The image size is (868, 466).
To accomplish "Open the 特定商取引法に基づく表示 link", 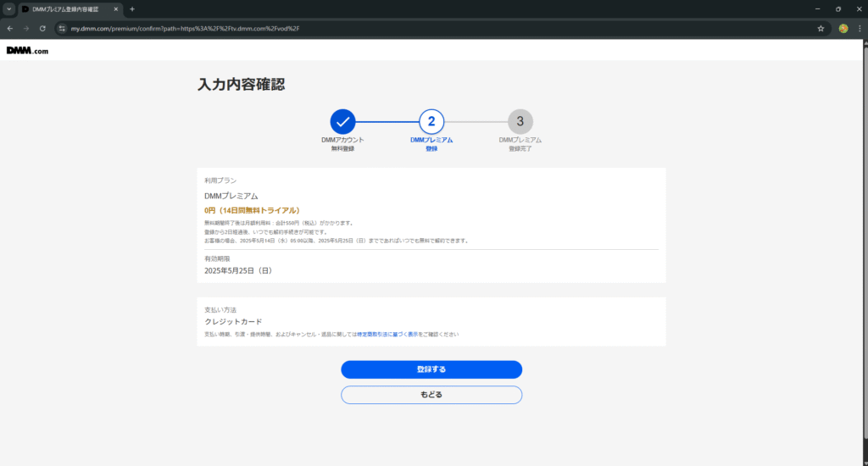I will point(387,335).
